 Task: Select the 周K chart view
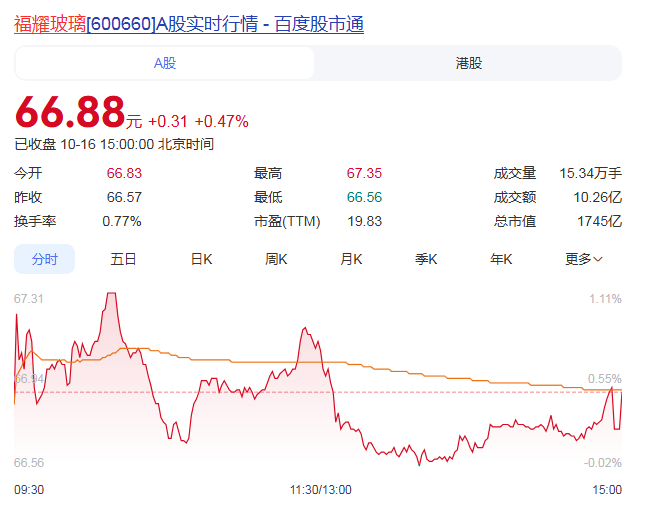[x=276, y=259]
